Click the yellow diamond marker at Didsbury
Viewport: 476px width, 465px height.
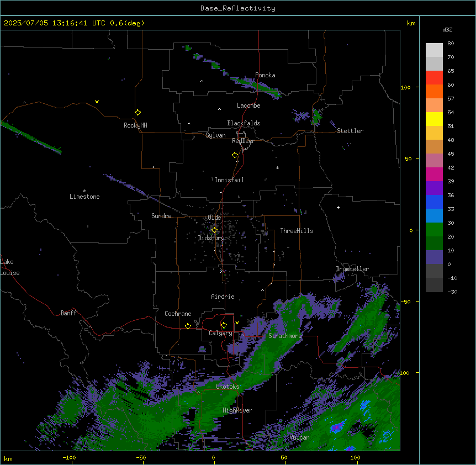pyautogui.click(x=214, y=230)
